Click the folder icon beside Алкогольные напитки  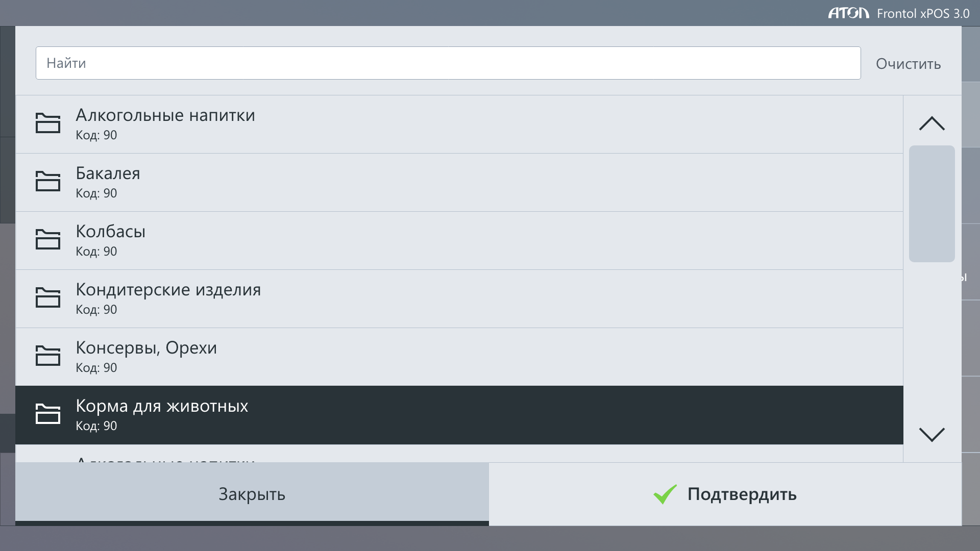[48, 123]
